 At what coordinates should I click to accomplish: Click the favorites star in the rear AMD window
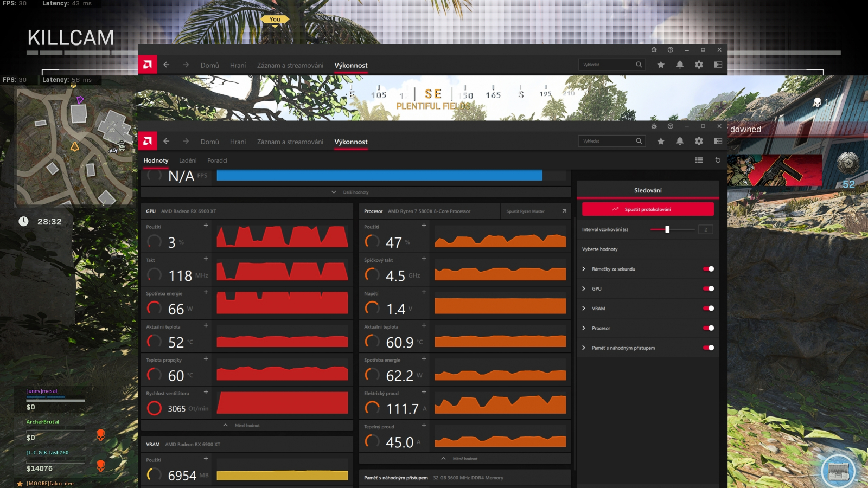coord(661,65)
